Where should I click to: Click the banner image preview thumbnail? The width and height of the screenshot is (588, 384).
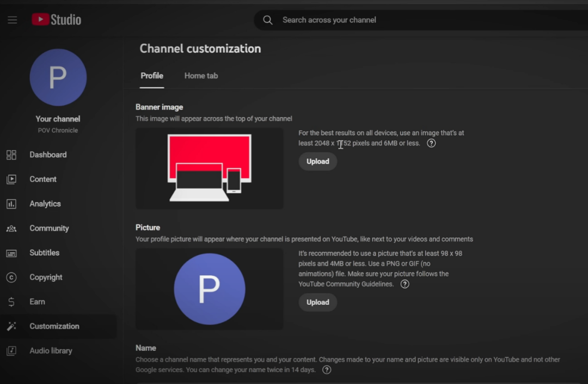coord(209,168)
